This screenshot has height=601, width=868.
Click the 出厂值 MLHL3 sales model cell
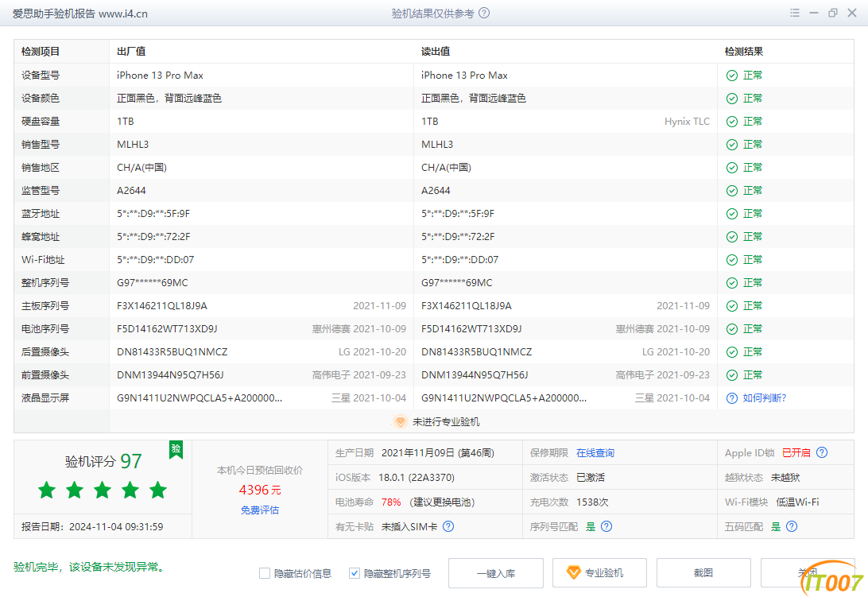point(133,145)
